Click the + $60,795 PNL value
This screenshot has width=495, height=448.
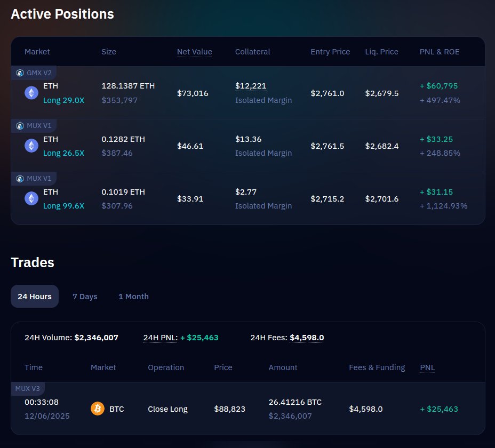coord(438,86)
